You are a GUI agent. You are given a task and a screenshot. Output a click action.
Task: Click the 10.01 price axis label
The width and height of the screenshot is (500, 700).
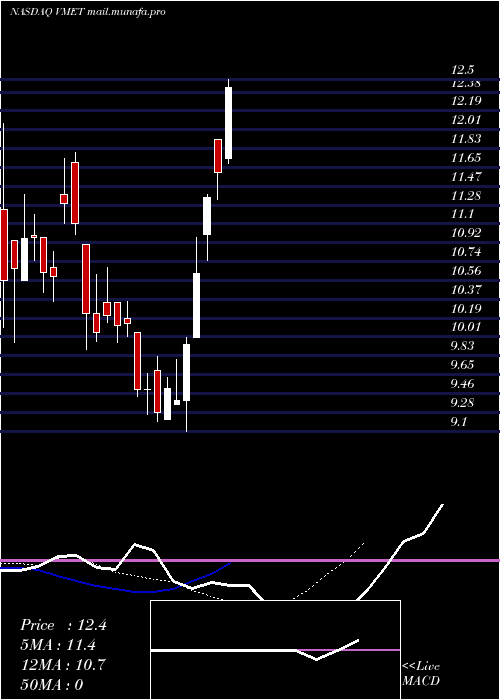point(466,328)
